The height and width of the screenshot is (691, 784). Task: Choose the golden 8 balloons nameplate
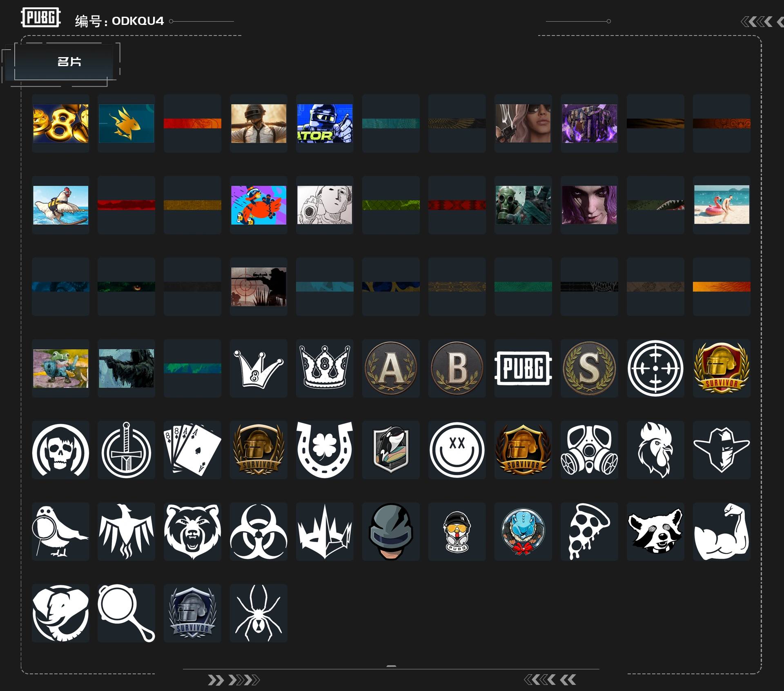coord(60,123)
